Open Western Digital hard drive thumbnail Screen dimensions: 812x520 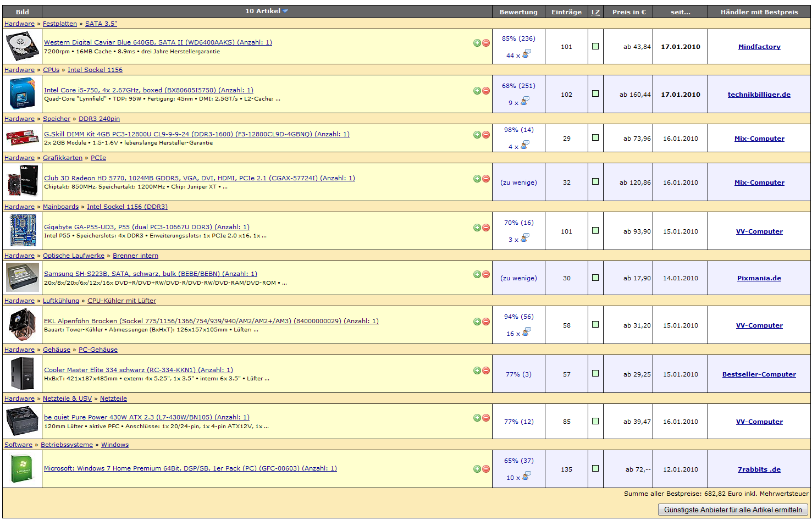pos(23,47)
